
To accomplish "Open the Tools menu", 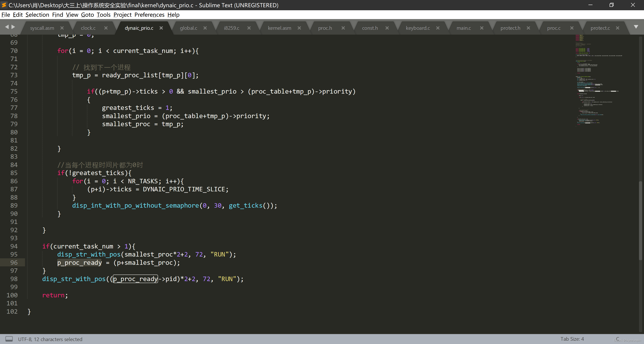I will click(x=103, y=15).
